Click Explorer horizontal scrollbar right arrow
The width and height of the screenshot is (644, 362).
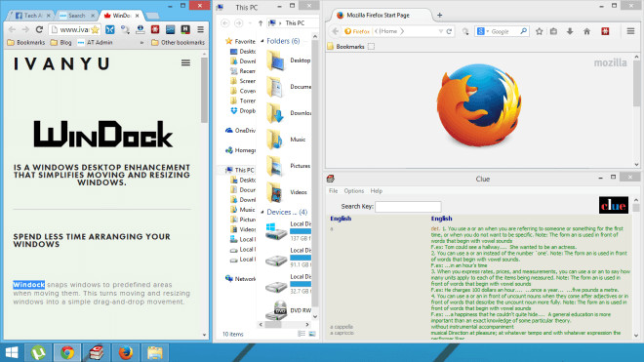click(306, 325)
